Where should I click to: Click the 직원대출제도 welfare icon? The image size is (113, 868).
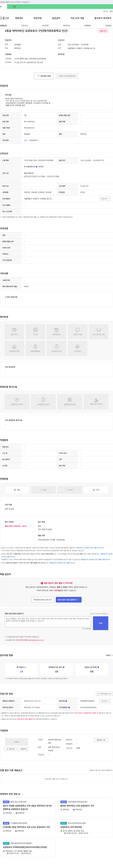click(35, 348)
